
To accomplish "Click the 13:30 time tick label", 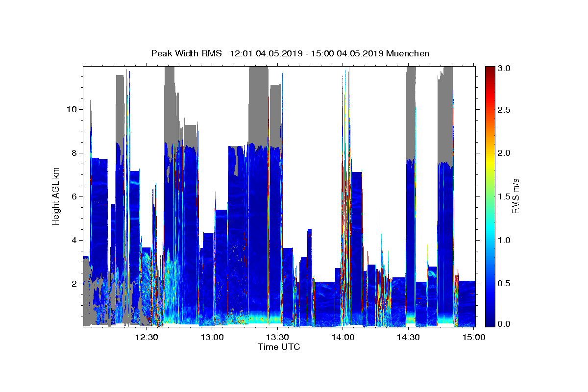I will pyautogui.click(x=278, y=337).
